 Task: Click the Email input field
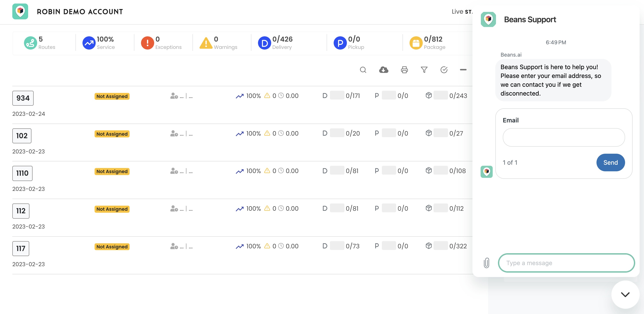click(563, 137)
